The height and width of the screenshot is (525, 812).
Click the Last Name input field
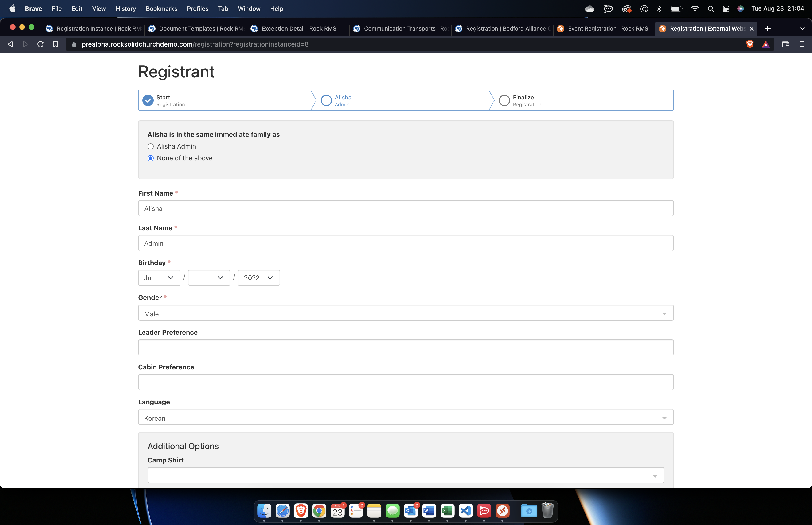[406, 243]
